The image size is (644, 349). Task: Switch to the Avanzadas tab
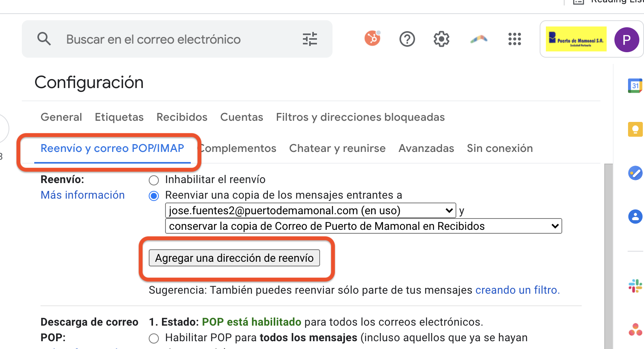pyautogui.click(x=426, y=148)
